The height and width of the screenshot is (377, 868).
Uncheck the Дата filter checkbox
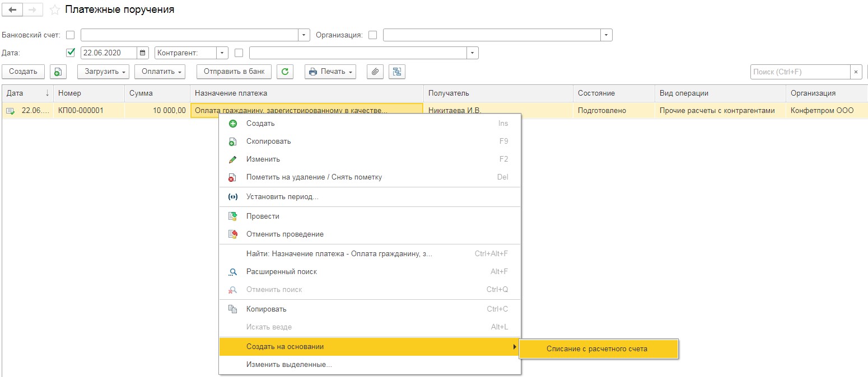click(70, 53)
